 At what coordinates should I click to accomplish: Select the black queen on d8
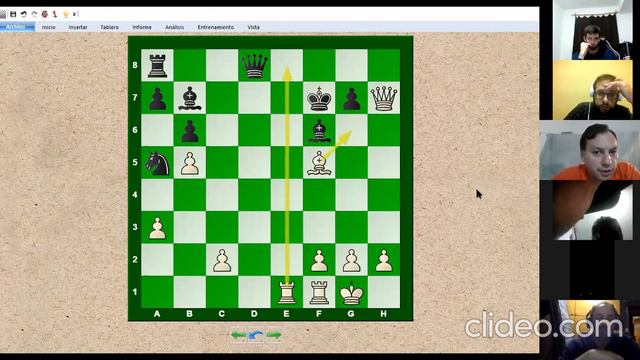[x=254, y=65]
